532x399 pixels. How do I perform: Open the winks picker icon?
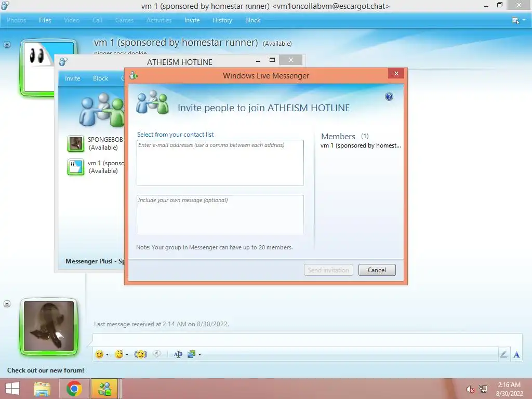click(x=119, y=354)
